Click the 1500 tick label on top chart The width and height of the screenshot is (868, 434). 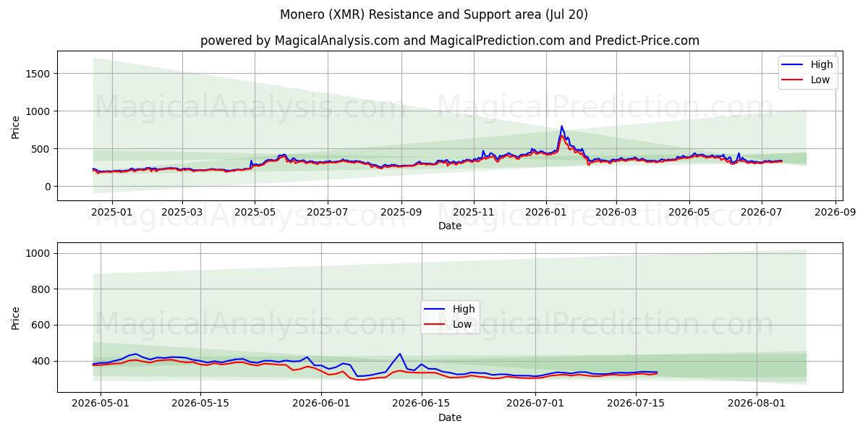click(x=39, y=74)
